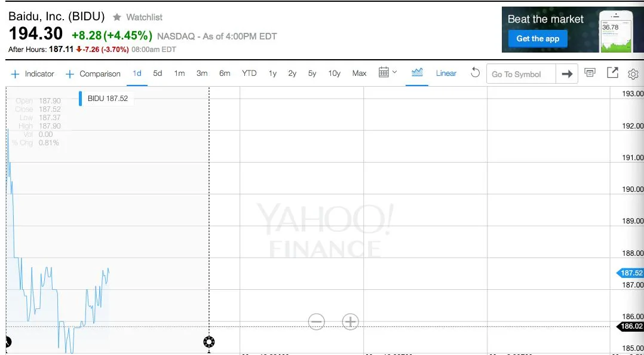
Task: Zoom in with plus button
Action: click(350, 322)
